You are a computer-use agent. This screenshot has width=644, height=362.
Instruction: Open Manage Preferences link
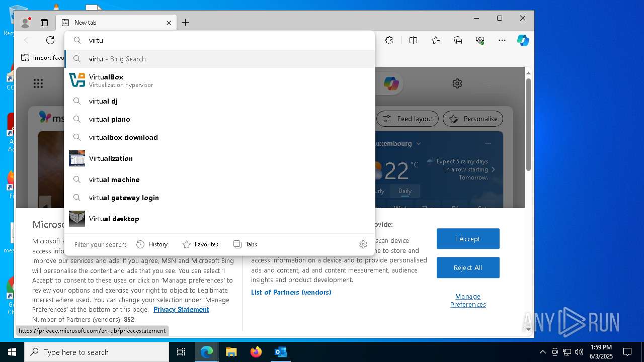tap(468, 300)
